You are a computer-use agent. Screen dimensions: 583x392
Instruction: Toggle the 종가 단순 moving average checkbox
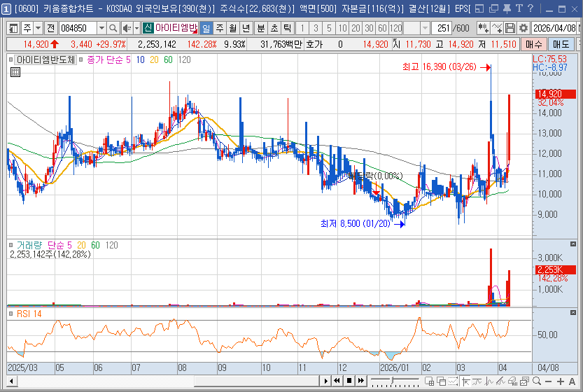[x=80, y=59]
